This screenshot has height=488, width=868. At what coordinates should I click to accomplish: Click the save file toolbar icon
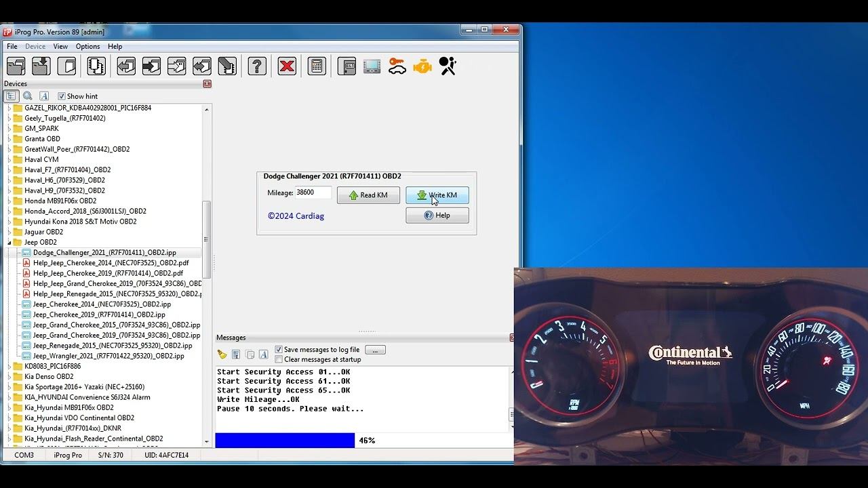click(41, 66)
